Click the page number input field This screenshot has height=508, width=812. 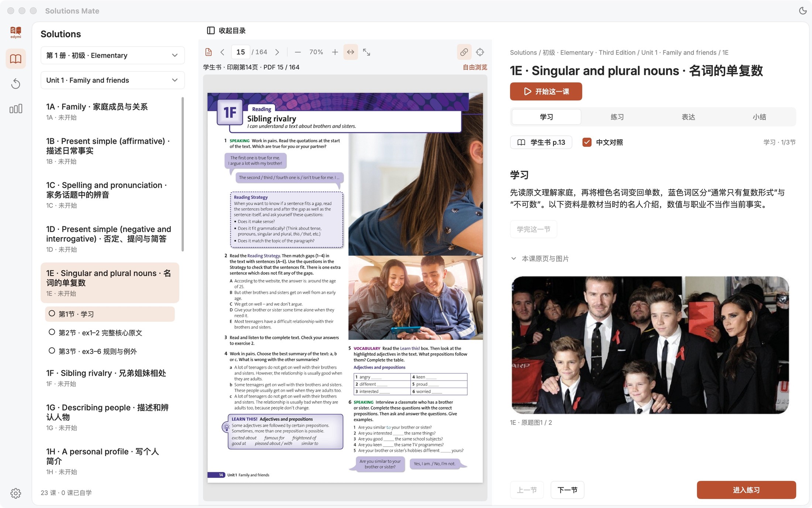point(241,52)
